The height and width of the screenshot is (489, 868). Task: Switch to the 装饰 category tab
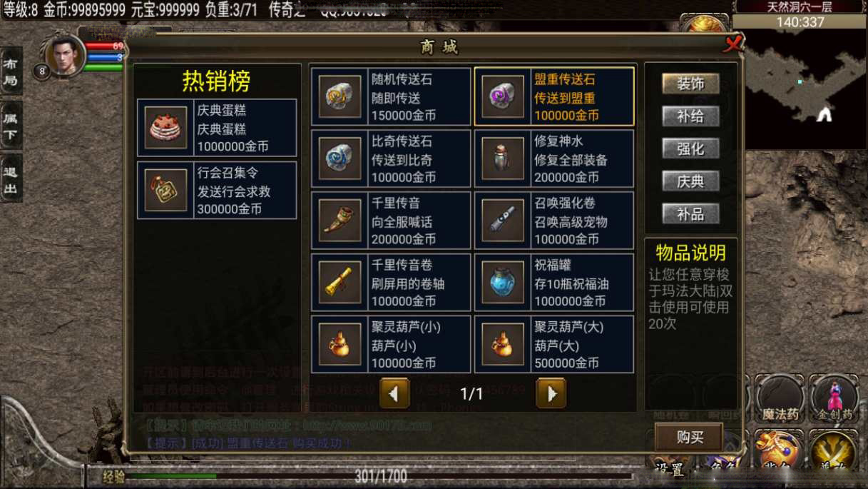690,84
